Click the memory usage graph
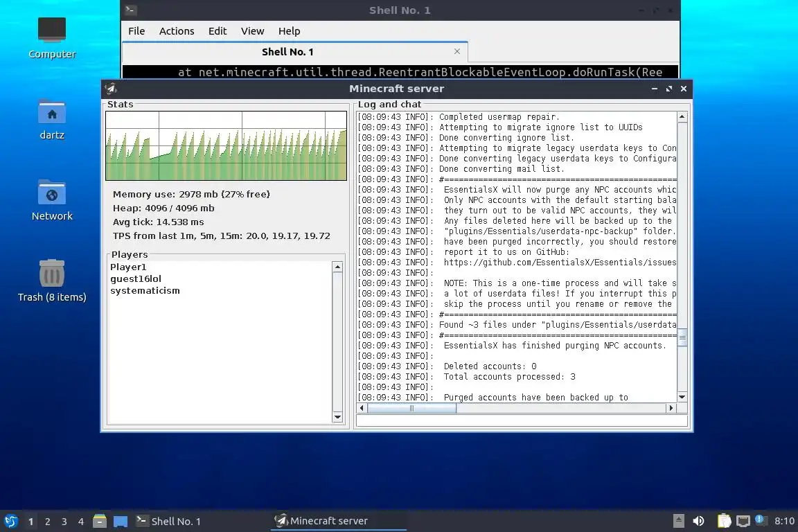The height and width of the screenshot is (532, 798). [x=226, y=145]
